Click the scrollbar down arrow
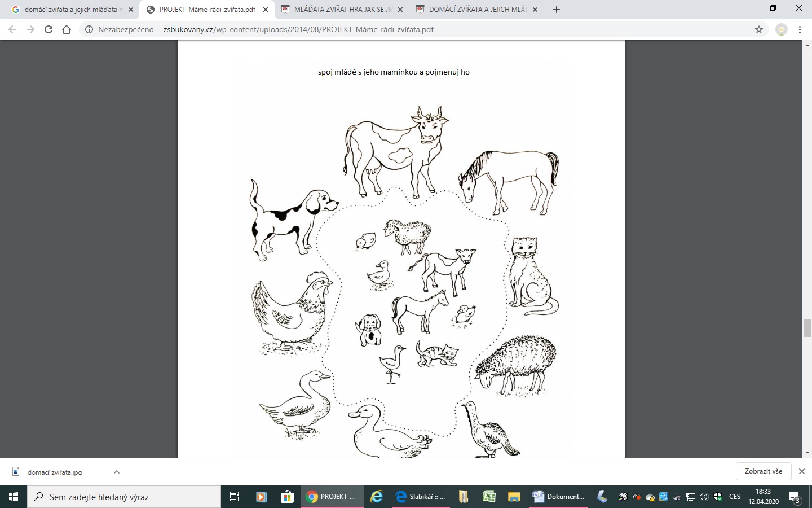This screenshot has height=508, width=812. click(807, 453)
